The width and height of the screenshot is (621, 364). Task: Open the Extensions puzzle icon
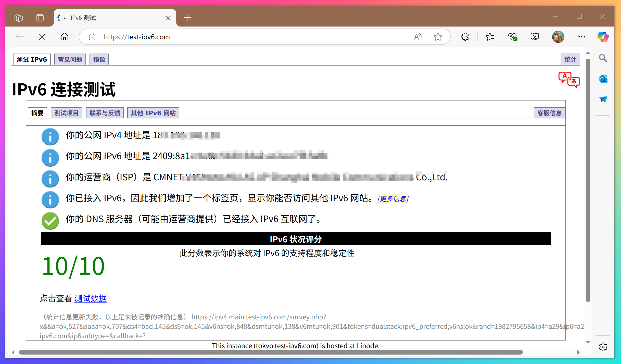tap(465, 37)
